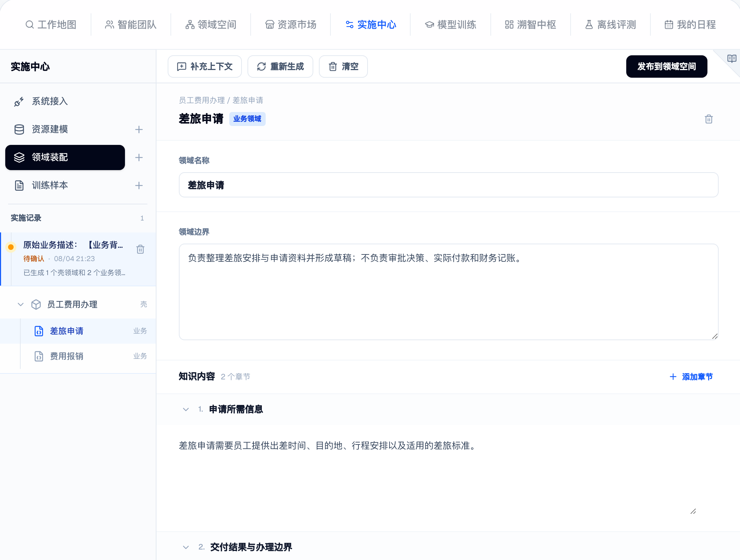
Task: Add new item next to 领域装配
Action: coord(139,157)
